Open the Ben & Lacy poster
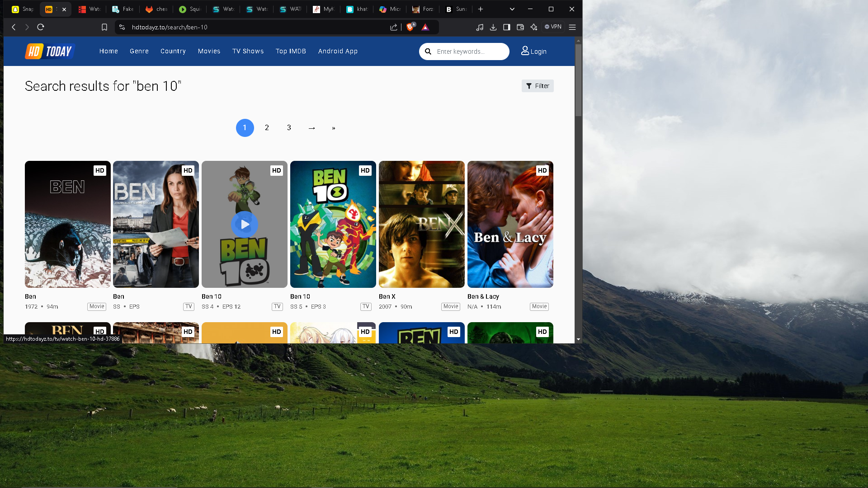 [x=510, y=224]
